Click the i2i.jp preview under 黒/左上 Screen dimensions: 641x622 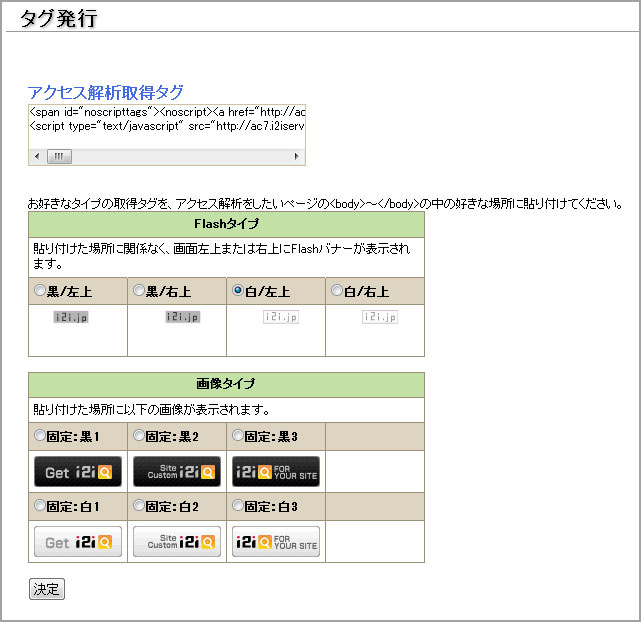71,317
